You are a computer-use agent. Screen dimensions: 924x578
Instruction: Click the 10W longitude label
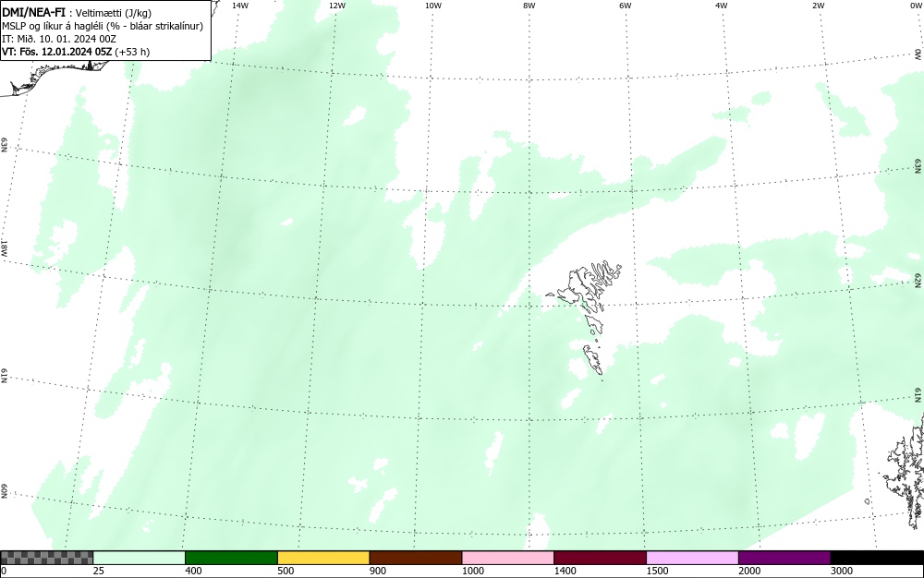point(433,6)
